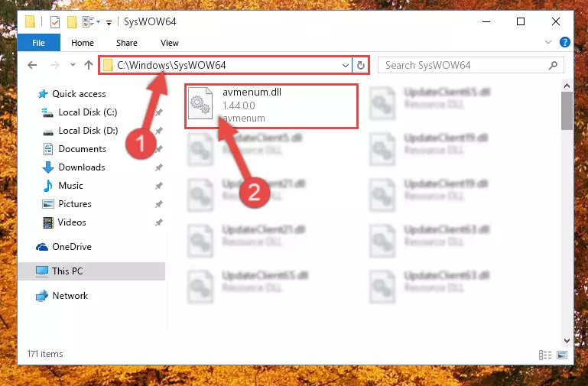Open Music in the sidebar
This screenshot has height=386, width=588.
(x=63, y=186)
